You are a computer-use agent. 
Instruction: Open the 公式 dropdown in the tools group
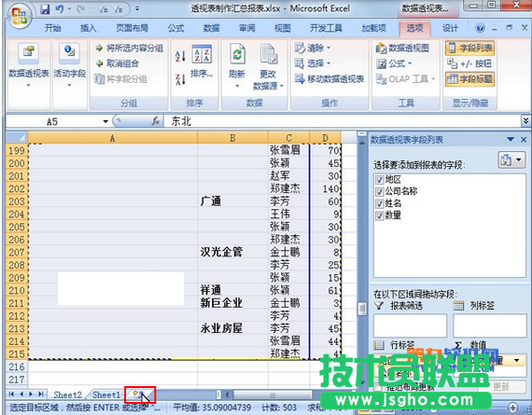394,63
